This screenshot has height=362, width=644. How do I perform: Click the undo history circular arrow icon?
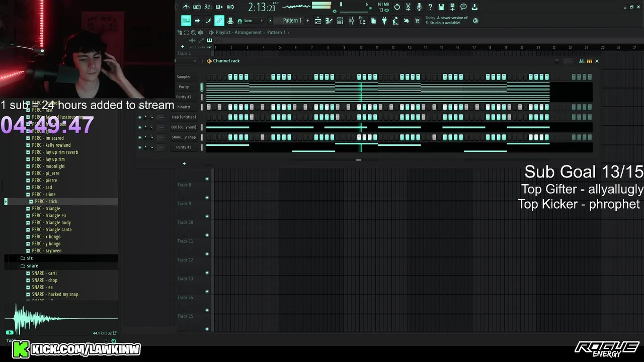[x=397, y=7]
